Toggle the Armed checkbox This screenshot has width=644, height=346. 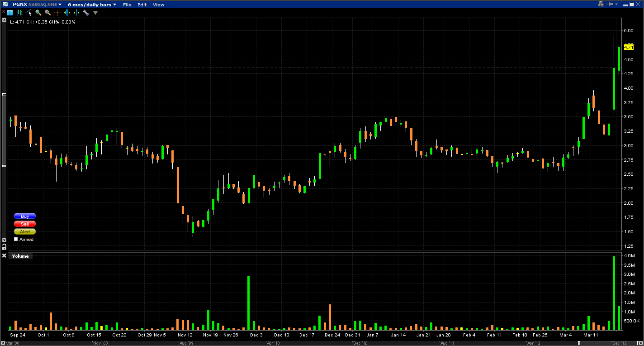16,239
